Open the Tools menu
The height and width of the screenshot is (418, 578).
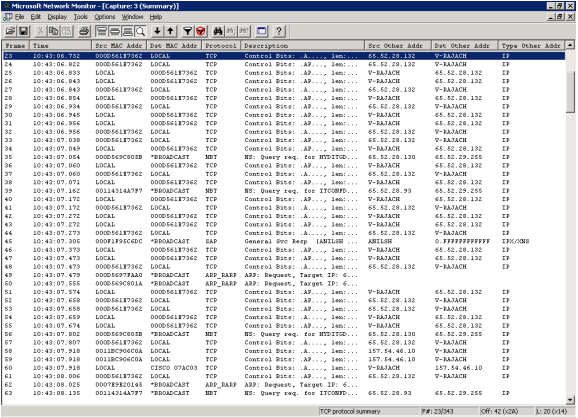[80, 17]
